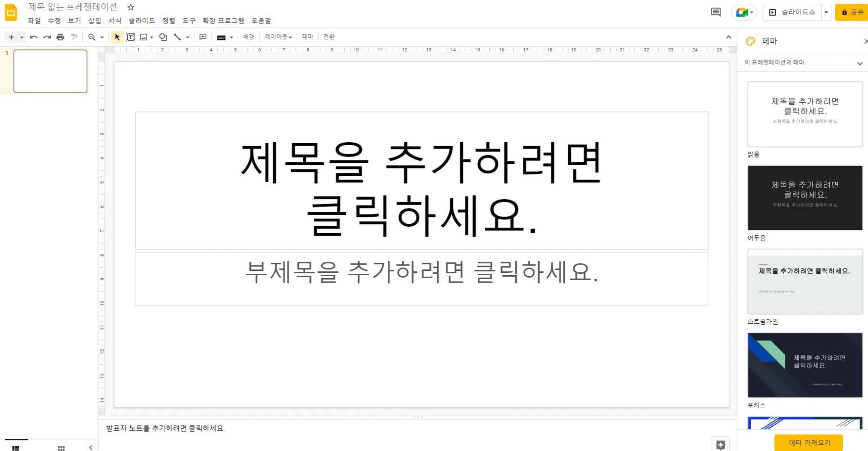
Task: Select the cursor arrow tool
Action: point(117,37)
